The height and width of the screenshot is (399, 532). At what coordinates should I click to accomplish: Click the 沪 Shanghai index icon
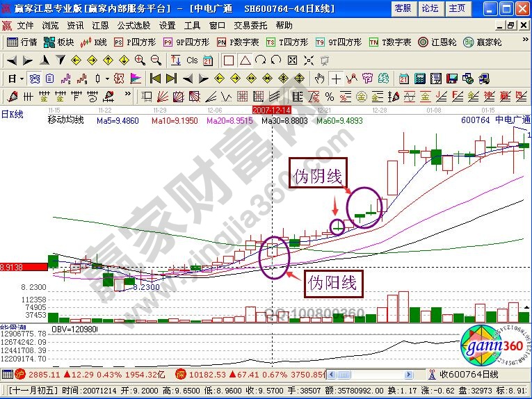[20, 374]
